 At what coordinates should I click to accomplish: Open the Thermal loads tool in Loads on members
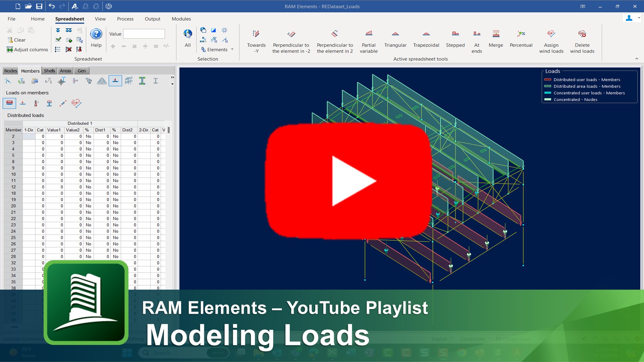(x=36, y=103)
